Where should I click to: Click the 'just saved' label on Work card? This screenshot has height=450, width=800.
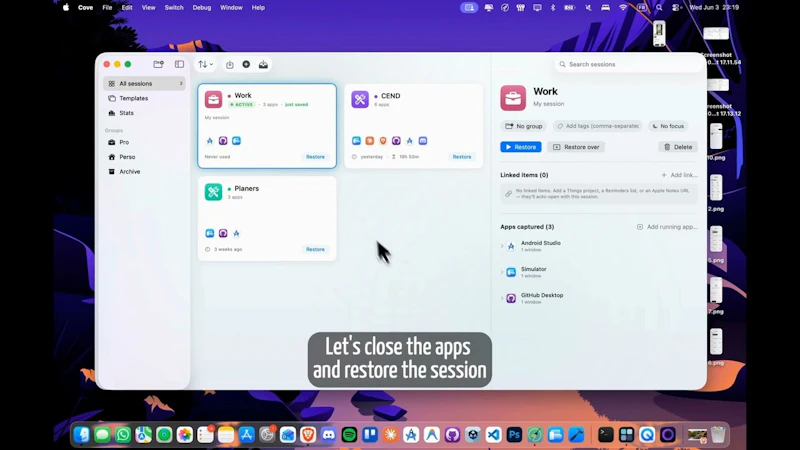pos(296,105)
